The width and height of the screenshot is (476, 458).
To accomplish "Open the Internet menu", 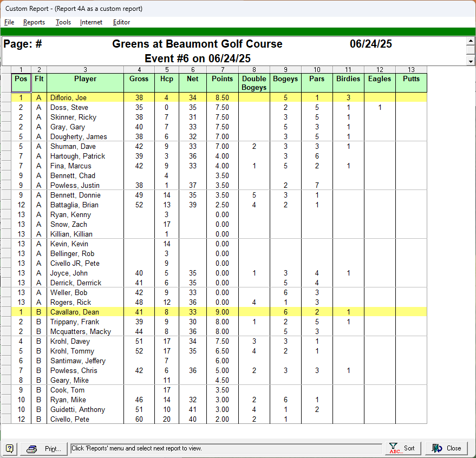I will tap(91, 22).
